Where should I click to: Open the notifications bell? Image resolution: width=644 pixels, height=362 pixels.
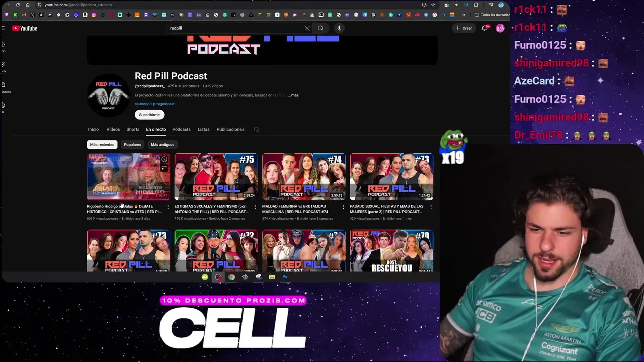click(x=485, y=28)
